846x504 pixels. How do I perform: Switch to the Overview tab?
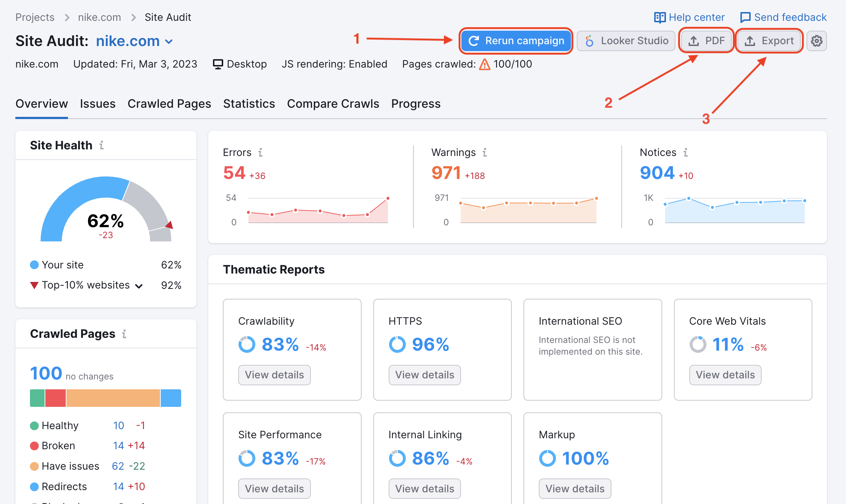tap(42, 104)
